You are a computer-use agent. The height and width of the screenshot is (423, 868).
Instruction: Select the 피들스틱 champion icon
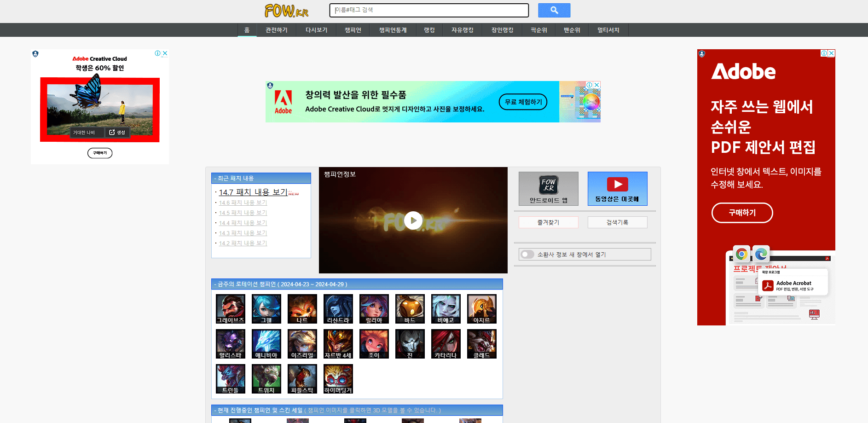302,379
